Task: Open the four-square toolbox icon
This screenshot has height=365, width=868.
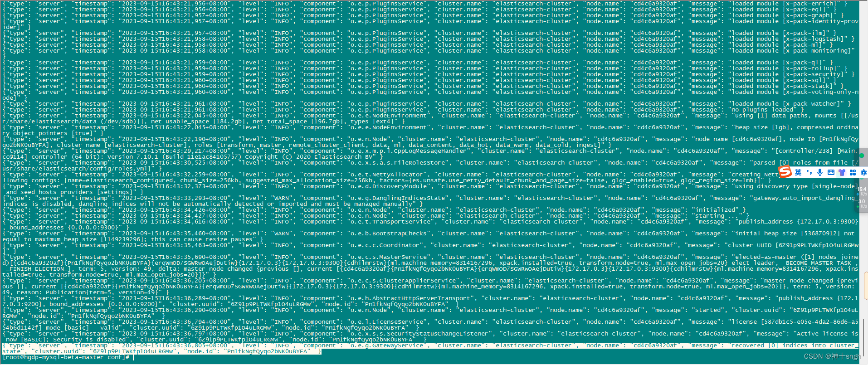Action: pyautogui.click(x=853, y=172)
